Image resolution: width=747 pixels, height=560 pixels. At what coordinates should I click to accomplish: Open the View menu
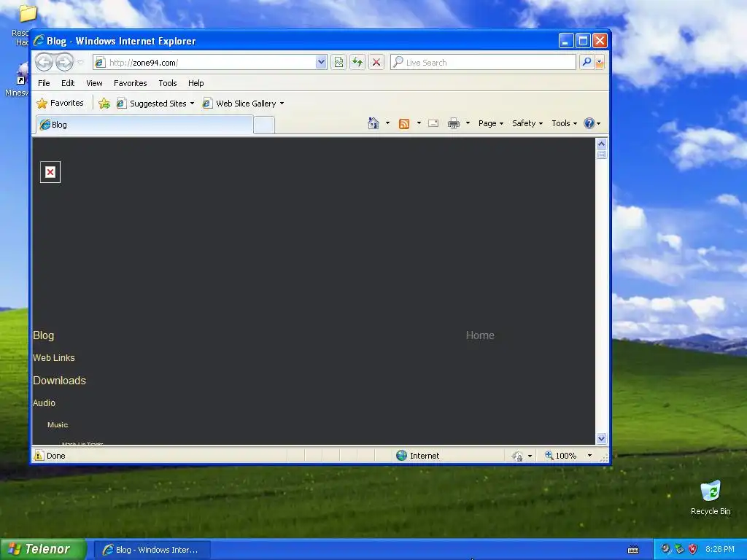click(94, 83)
